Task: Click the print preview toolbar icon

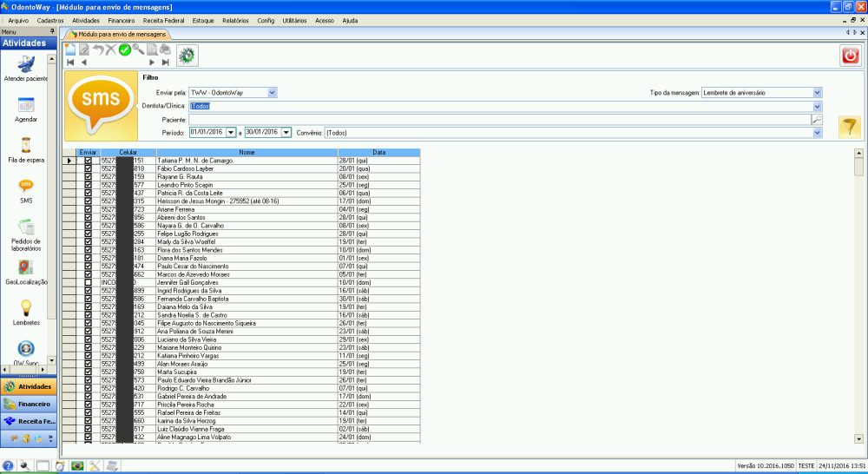Action: tap(152, 49)
